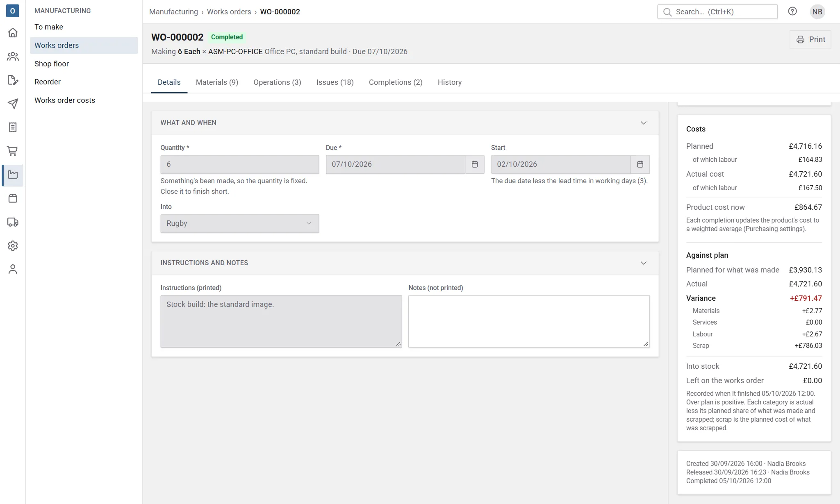
Task: Switch to the Operations (3) tab
Action: coord(277,82)
